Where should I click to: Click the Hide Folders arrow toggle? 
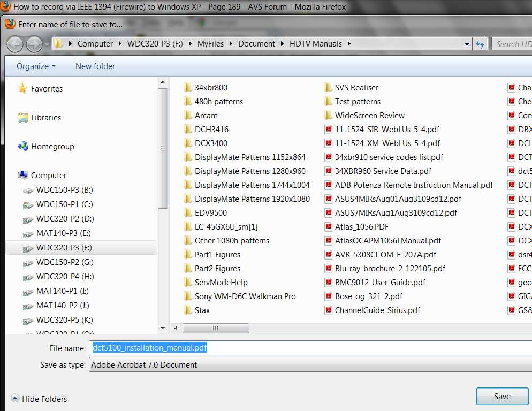(x=15, y=398)
